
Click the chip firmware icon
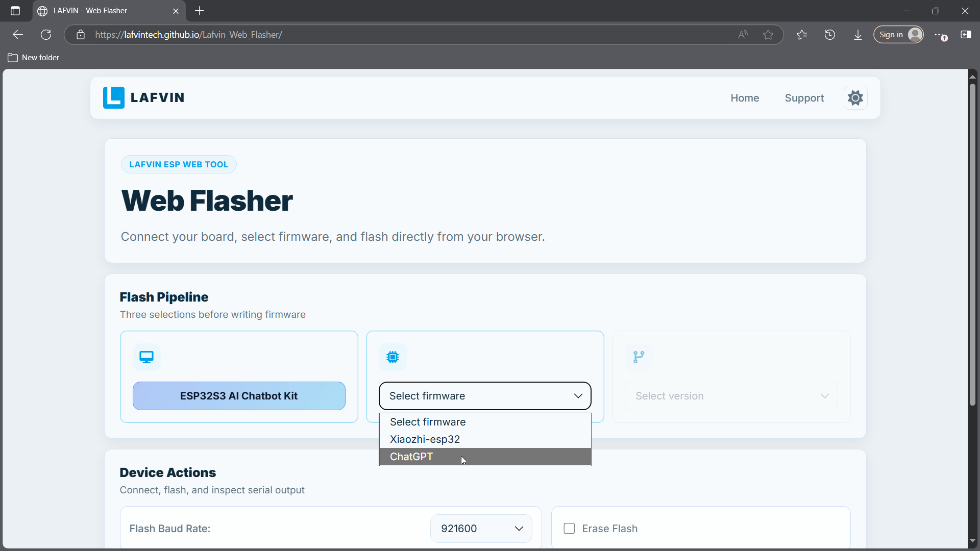pyautogui.click(x=393, y=357)
